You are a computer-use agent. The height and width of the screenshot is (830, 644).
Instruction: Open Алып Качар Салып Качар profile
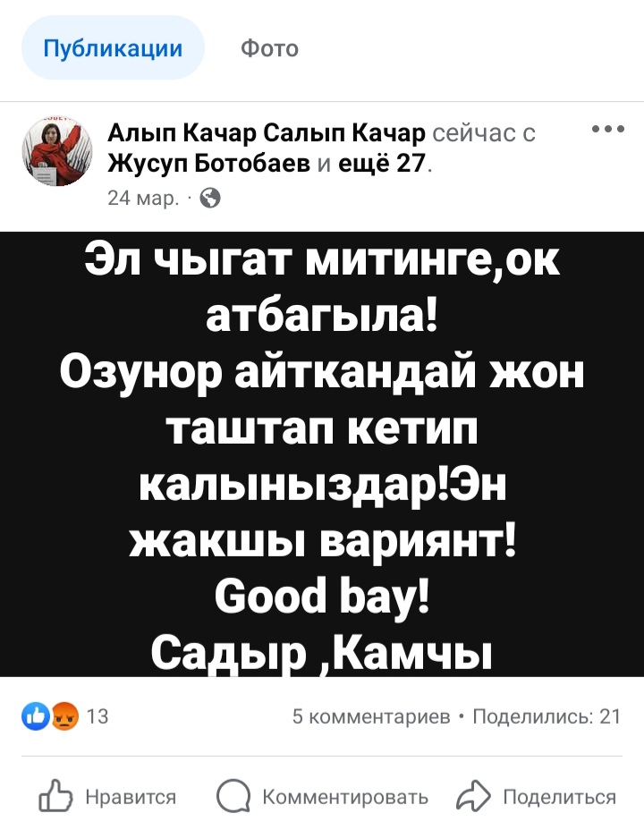click(x=267, y=132)
